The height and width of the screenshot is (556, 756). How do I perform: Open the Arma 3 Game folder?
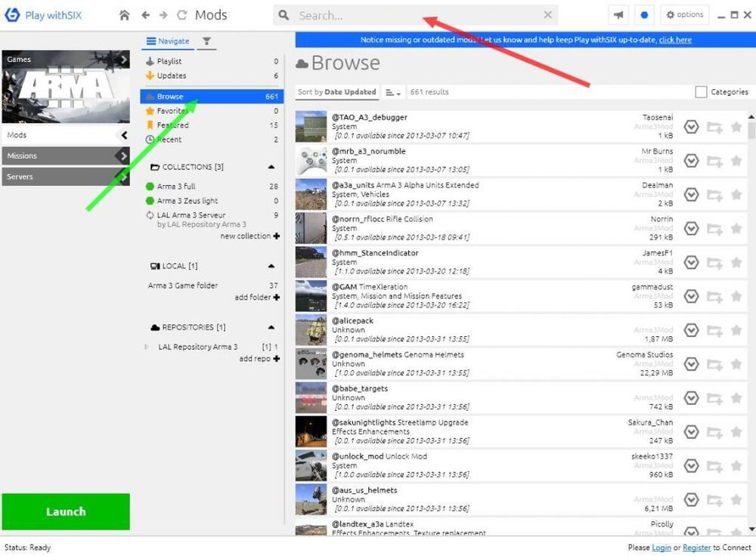click(x=212, y=286)
